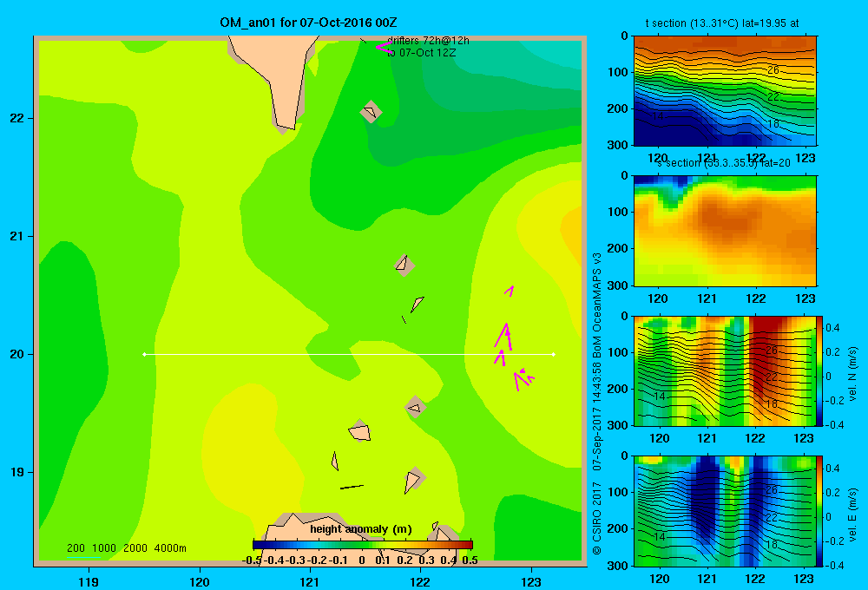Open the temperature section panel
The height and width of the screenshot is (590, 868).
click(725, 91)
